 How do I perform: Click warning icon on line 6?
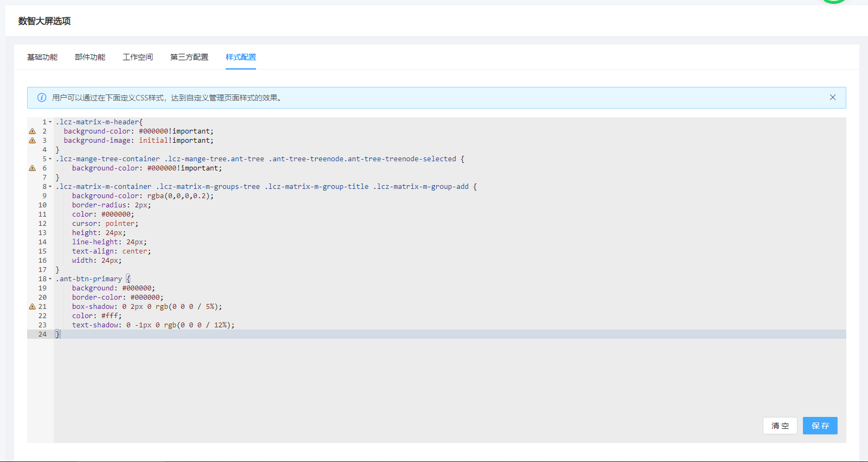pos(32,168)
